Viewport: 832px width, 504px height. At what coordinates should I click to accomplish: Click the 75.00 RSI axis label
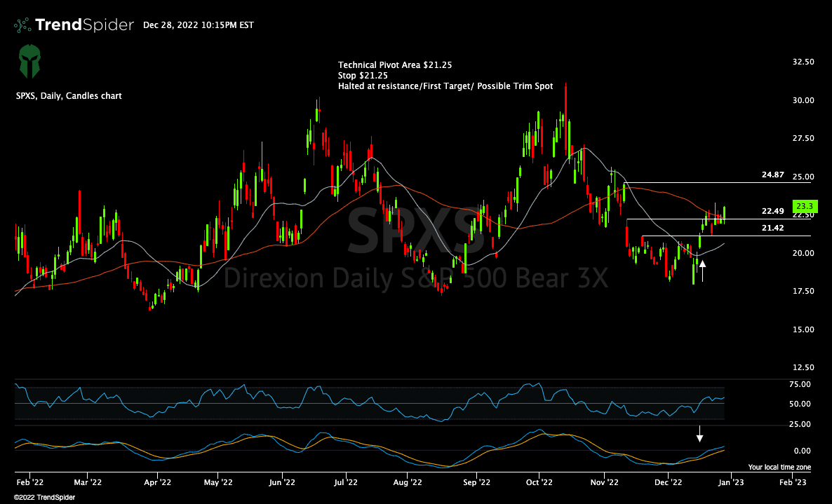pyautogui.click(x=800, y=384)
